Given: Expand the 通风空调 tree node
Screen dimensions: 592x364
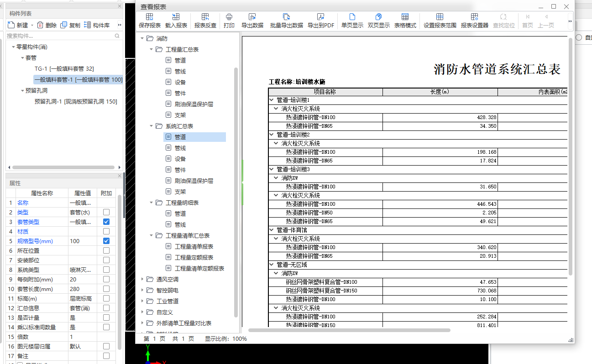Looking at the screenshot, I should 142,279.
